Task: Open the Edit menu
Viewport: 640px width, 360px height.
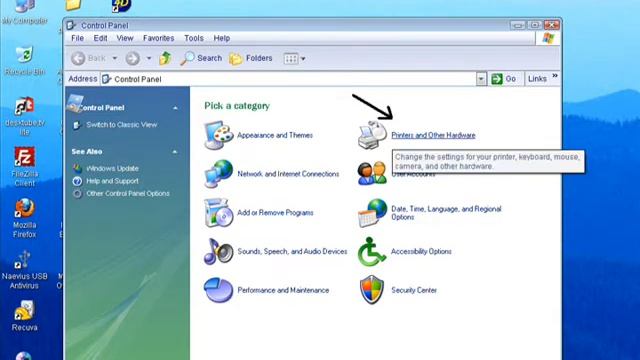Action: point(100,38)
